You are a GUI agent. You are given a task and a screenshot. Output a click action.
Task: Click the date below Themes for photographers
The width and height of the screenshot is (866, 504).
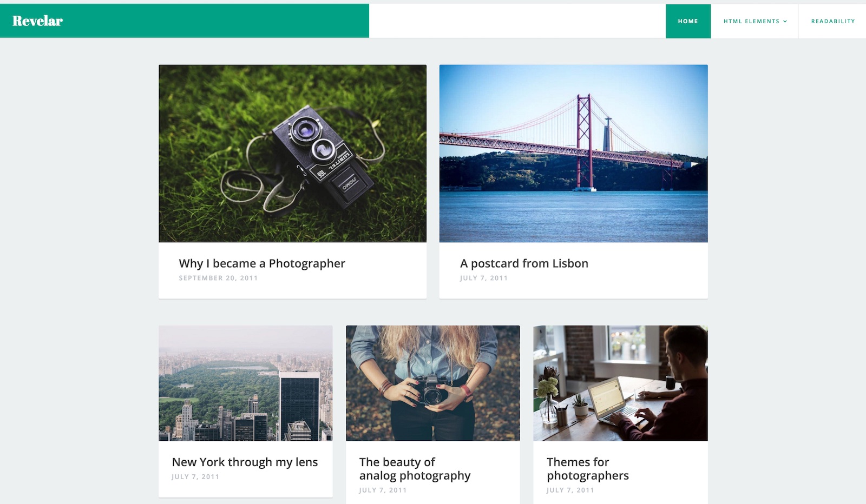[570, 490]
